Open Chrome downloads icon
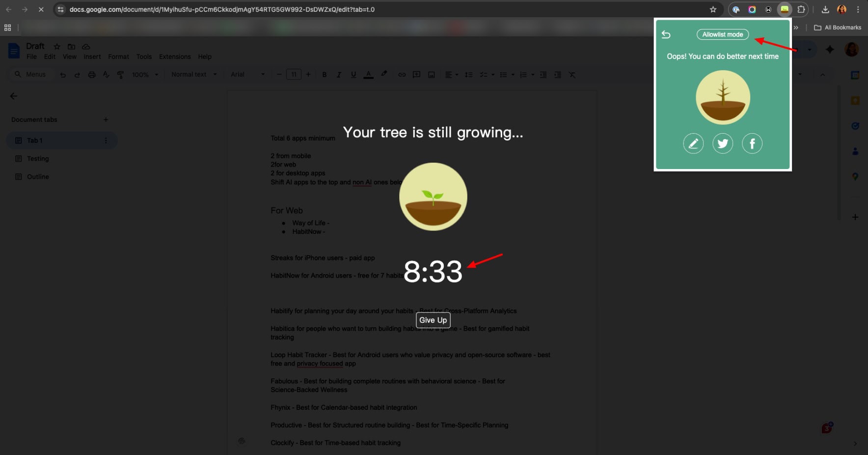The height and width of the screenshot is (455, 868). tap(825, 9)
